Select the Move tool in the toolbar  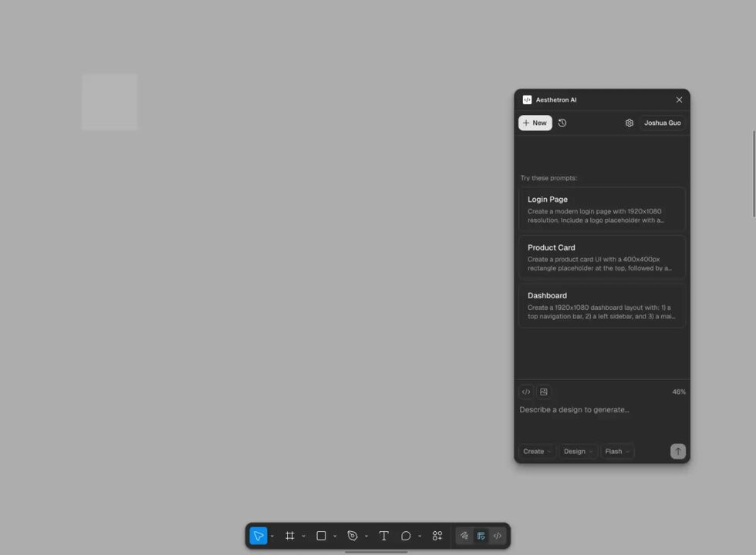coord(258,536)
